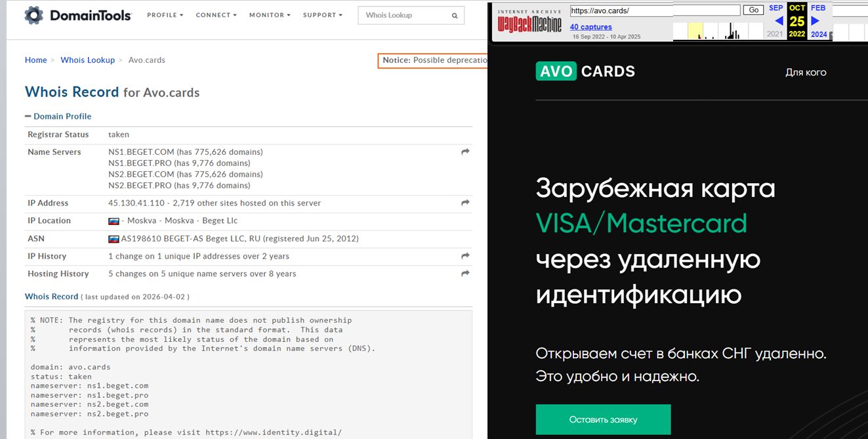Click the Russian flag in IP Location row
Viewport: 868px width, 439px height.
point(114,221)
